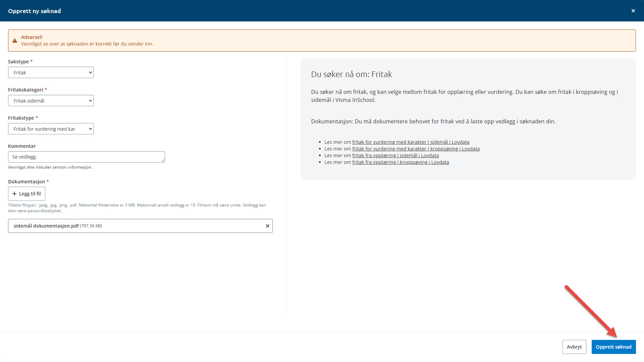Viewport: 644px width, 362px height.
Task: Click the sidemål dokumentasjon.pdf file name
Action: pos(46,226)
